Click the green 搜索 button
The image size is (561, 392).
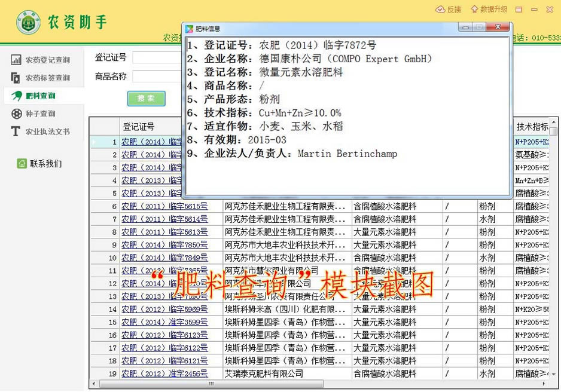click(147, 98)
